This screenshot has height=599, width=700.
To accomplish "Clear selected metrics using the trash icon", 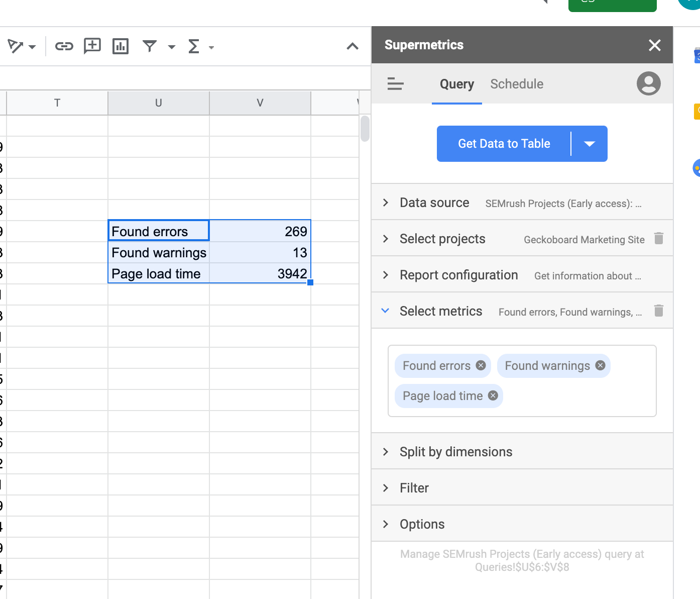I will (659, 311).
